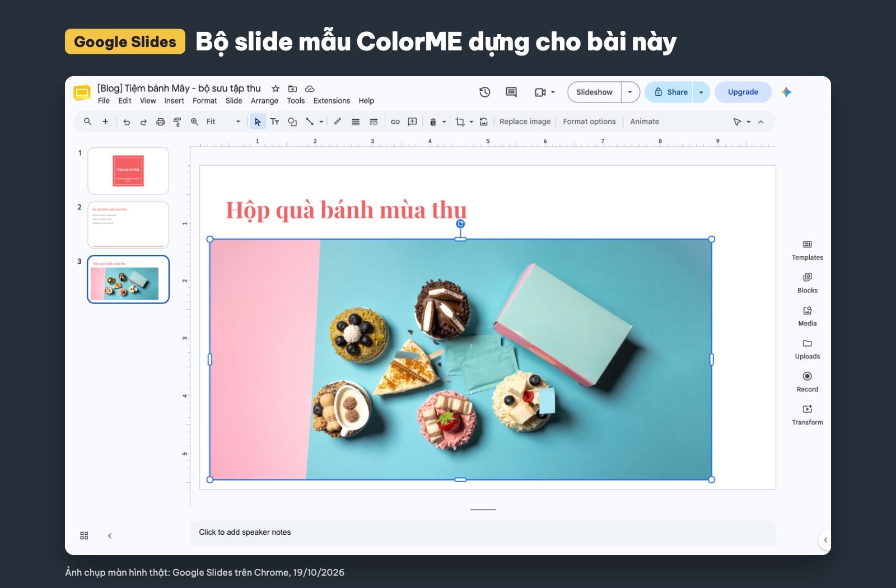
Task: Click the search menus magnifier icon
Action: coord(87,122)
